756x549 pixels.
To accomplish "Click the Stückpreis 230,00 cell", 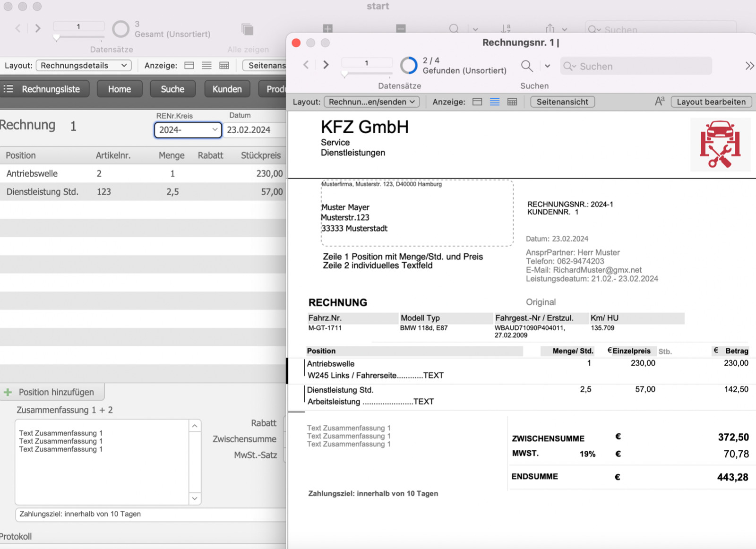I will click(269, 173).
